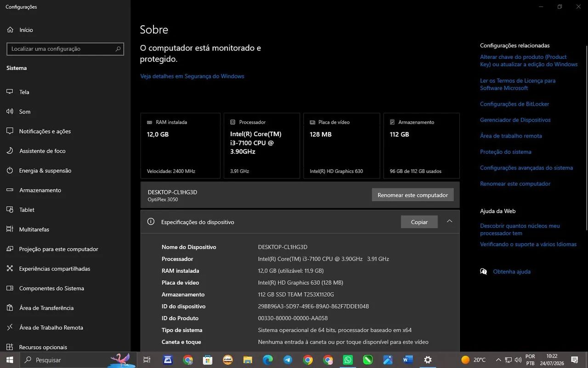
Task: Click Obtenha ajuda link
Action: (511, 272)
